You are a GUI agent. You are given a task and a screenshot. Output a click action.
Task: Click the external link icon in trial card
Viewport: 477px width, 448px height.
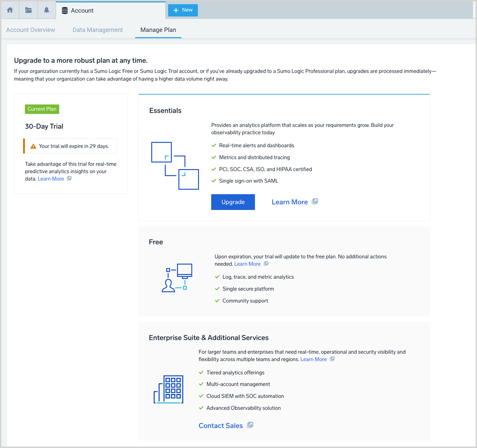[69, 178]
